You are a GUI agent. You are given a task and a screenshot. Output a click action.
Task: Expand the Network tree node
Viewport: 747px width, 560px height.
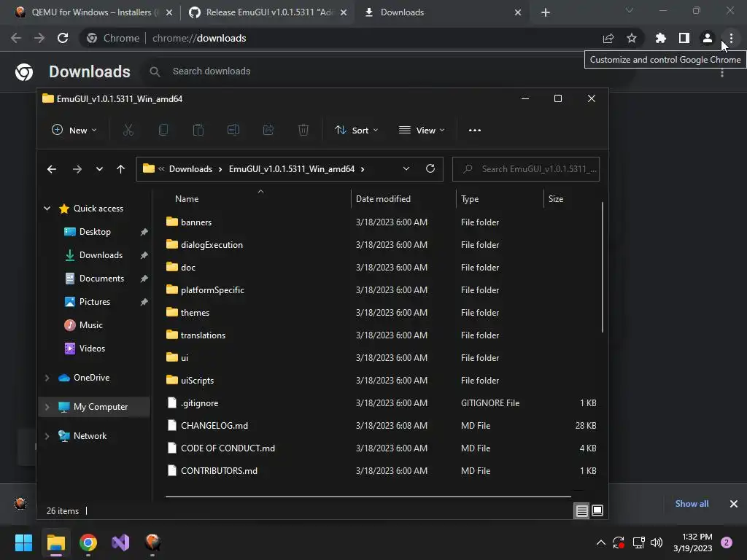47,436
